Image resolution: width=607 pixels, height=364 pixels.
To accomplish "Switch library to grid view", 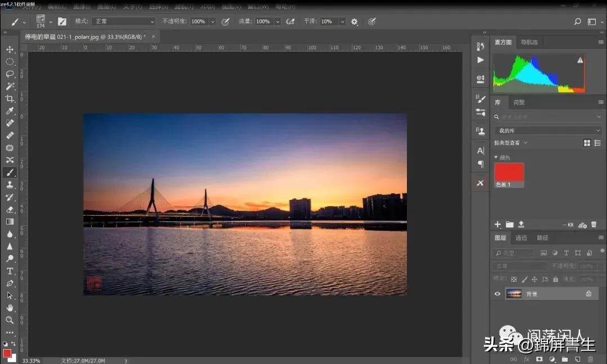I will (x=587, y=143).
